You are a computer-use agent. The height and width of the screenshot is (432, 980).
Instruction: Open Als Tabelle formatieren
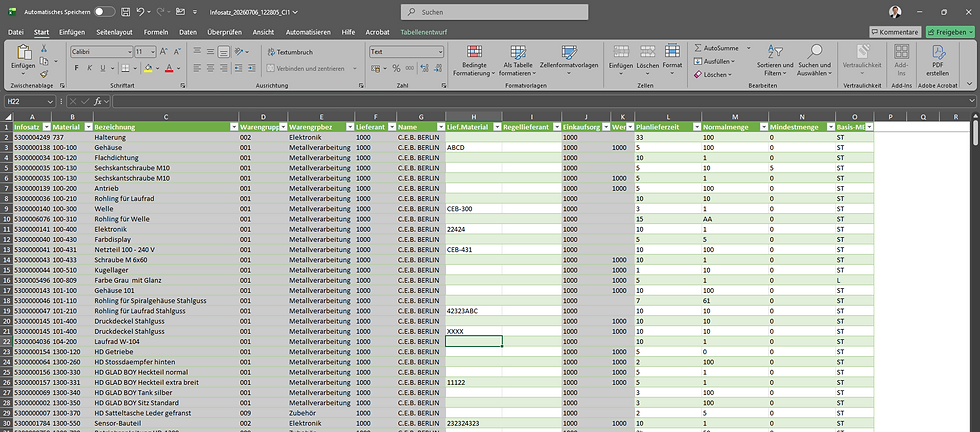click(x=518, y=61)
